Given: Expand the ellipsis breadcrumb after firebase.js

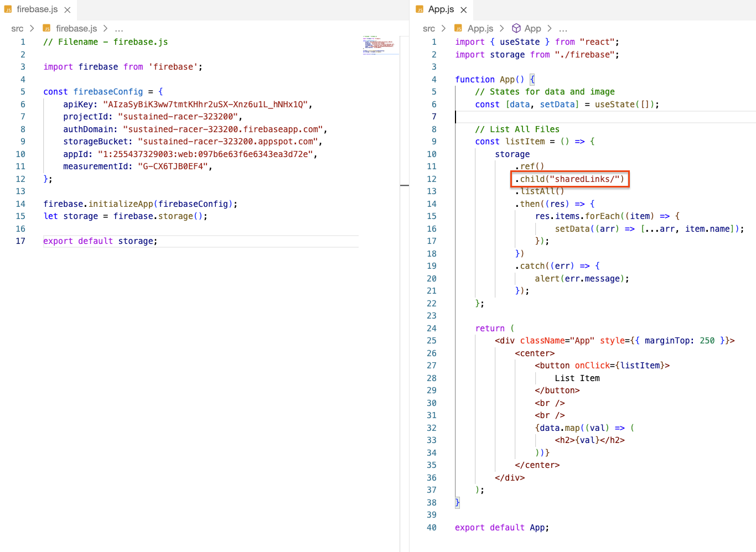Looking at the screenshot, I should [119, 29].
